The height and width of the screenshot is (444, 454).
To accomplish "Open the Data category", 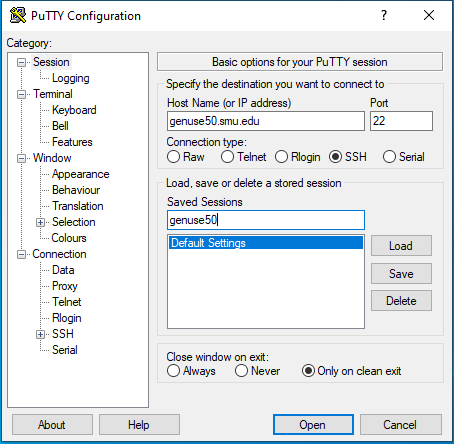I will click(63, 270).
